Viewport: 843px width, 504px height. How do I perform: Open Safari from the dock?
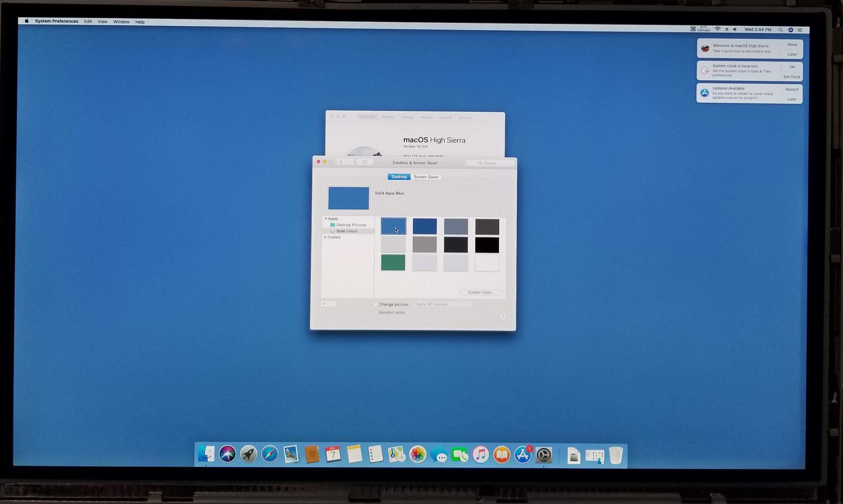click(270, 454)
